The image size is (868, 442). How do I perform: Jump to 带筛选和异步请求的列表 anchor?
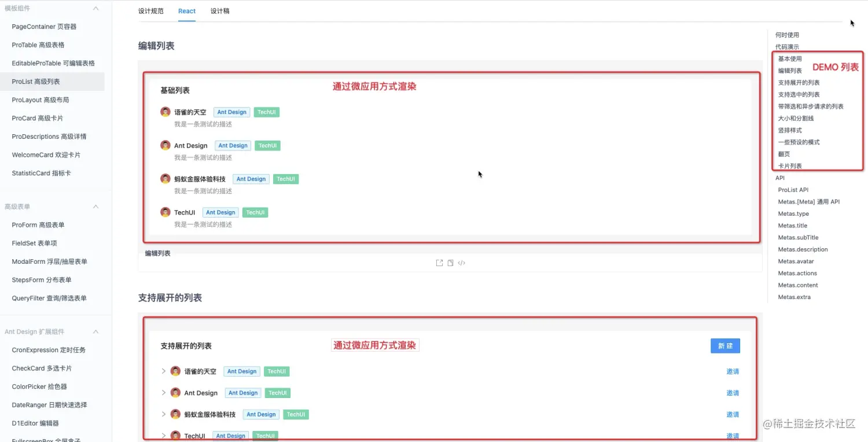811,106
